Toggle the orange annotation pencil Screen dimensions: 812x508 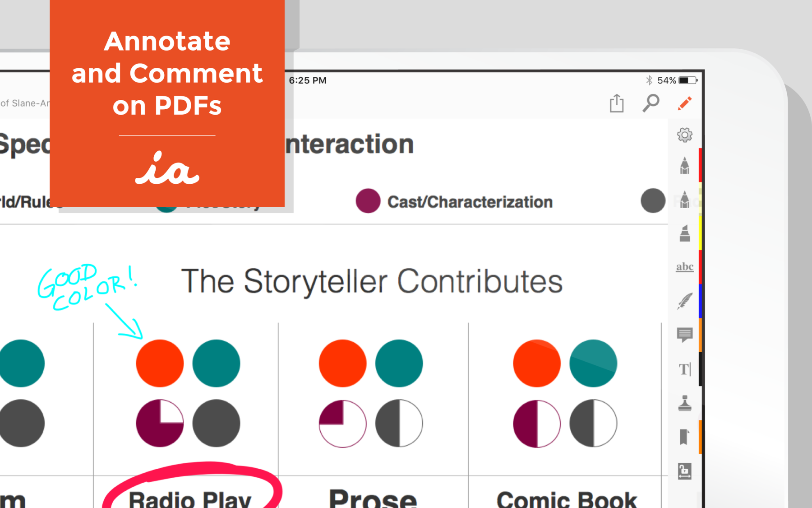[684, 103]
